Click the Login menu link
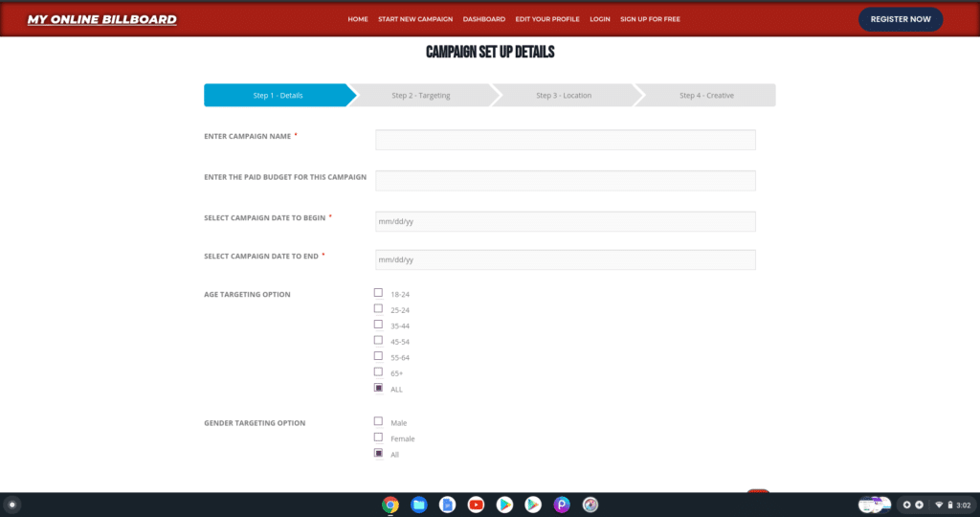The image size is (980, 517). click(x=599, y=19)
